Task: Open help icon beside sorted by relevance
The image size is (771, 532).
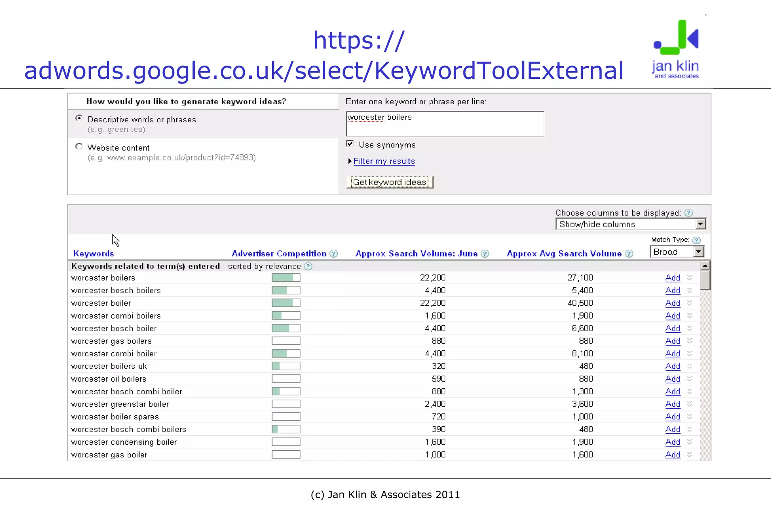Action: [x=308, y=267]
